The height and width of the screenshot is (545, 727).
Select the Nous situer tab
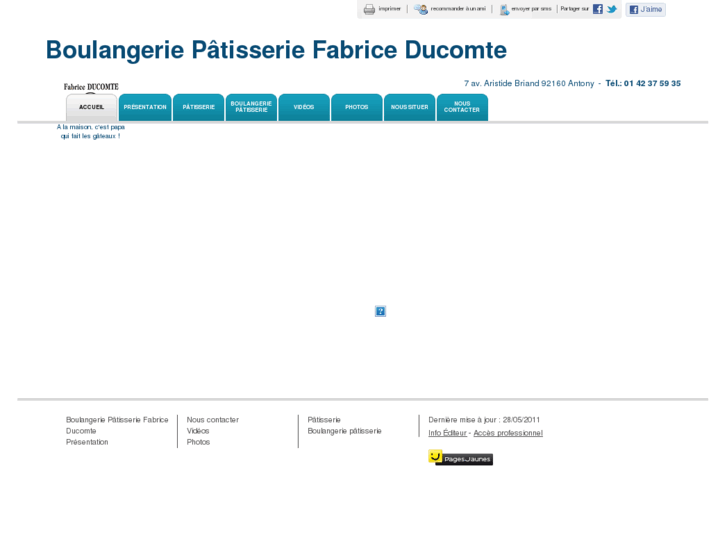(409, 107)
